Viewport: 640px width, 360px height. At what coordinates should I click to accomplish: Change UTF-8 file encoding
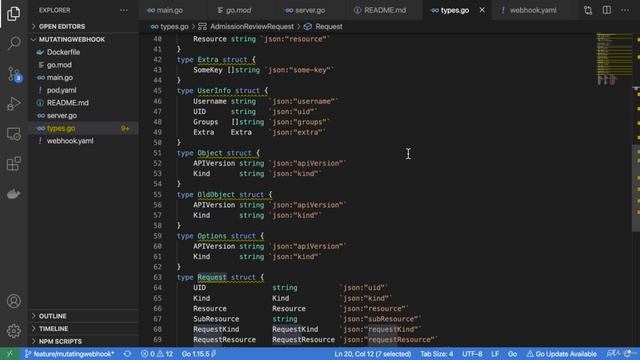pyautogui.click(x=472, y=354)
